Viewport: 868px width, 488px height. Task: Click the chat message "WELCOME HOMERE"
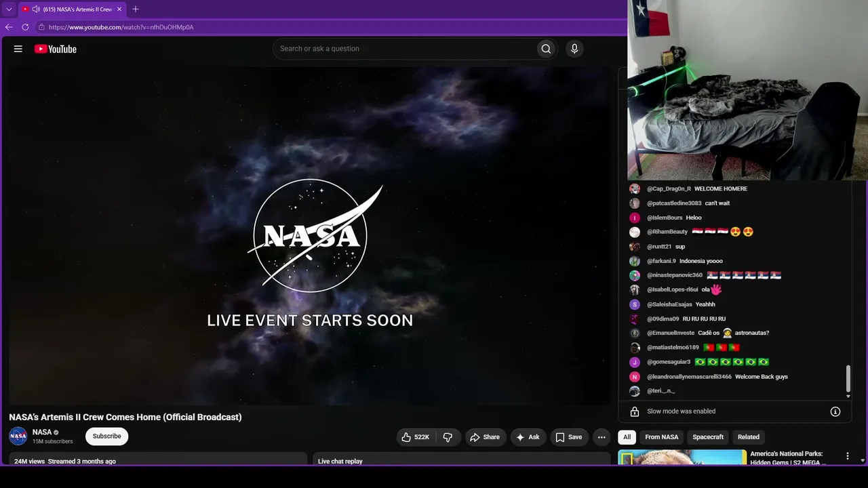click(x=721, y=189)
